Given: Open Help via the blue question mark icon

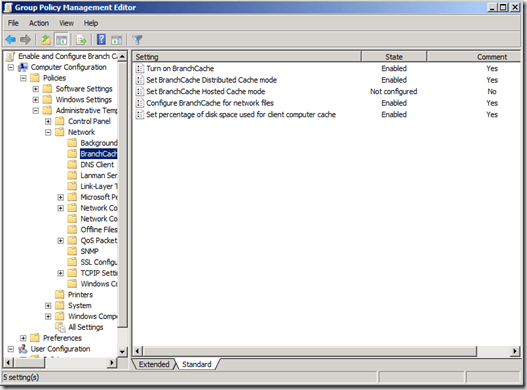Looking at the screenshot, I should [101, 40].
